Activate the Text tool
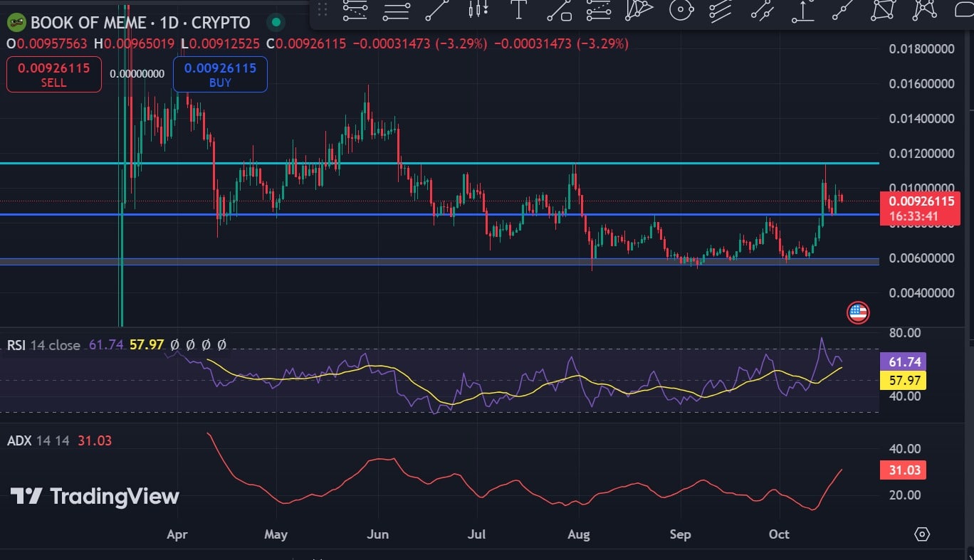The image size is (974, 560). 519,10
